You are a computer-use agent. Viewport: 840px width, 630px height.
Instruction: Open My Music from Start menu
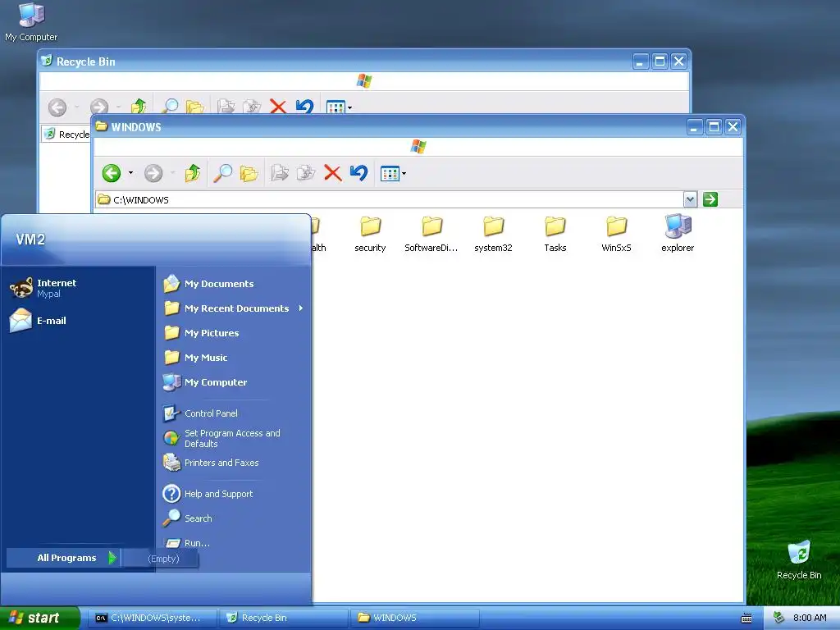(234, 358)
